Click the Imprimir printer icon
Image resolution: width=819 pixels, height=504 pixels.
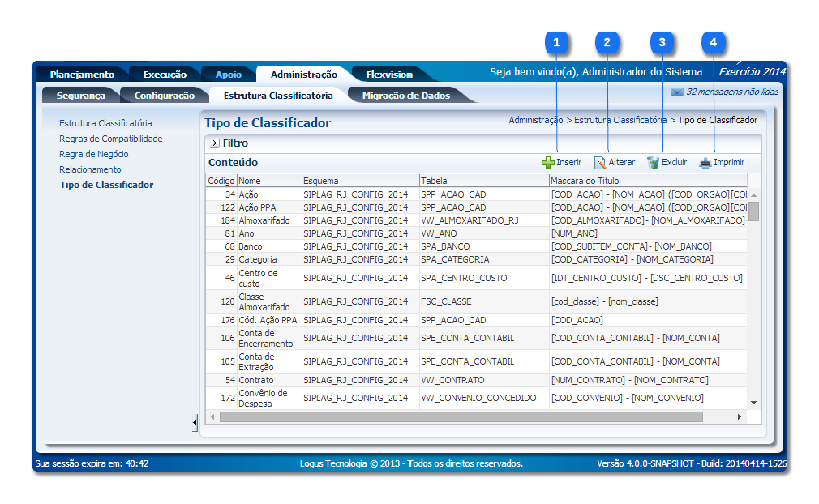(705, 163)
